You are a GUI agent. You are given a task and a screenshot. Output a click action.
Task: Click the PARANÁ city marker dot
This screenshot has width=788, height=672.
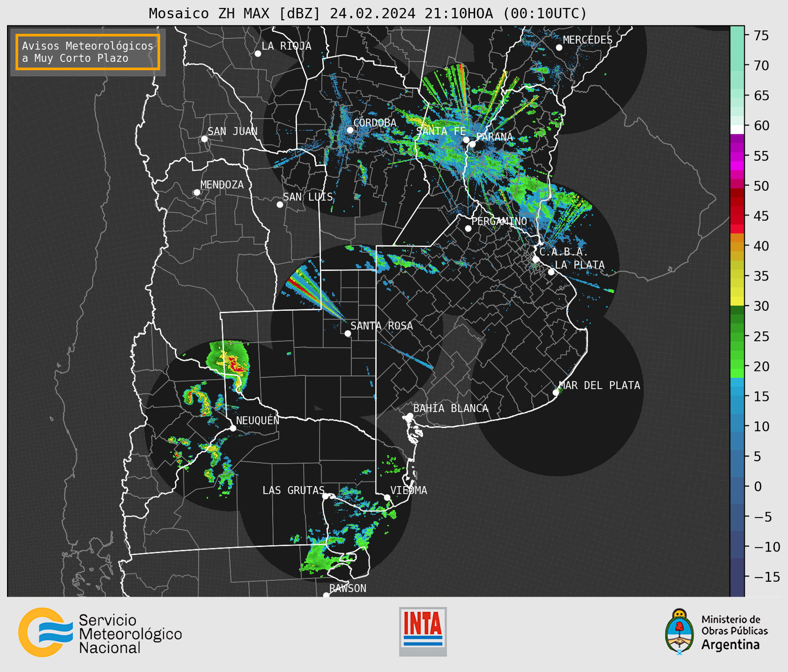[472, 144]
